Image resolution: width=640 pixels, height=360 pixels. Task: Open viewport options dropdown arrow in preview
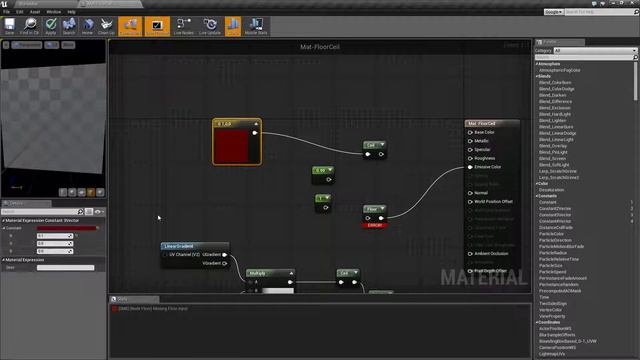tap(6, 45)
